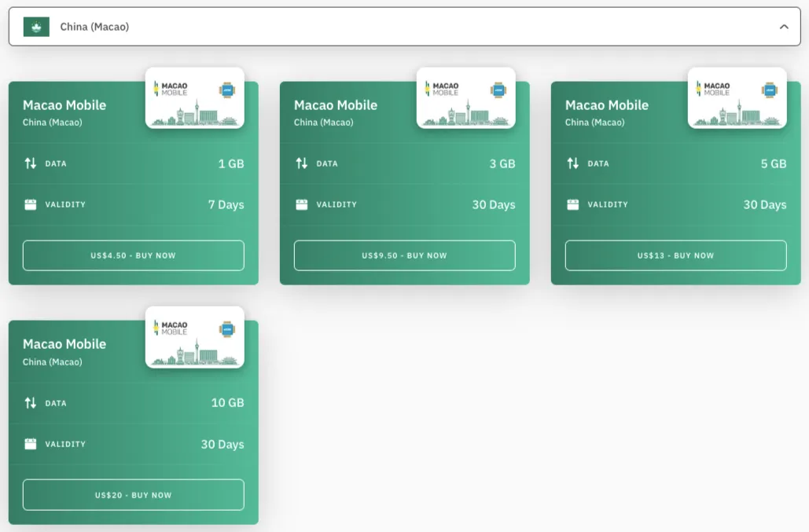Select the Macao Mobile title on the 5 GB card
The width and height of the screenshot is (809, 532).
coord(607,105)
